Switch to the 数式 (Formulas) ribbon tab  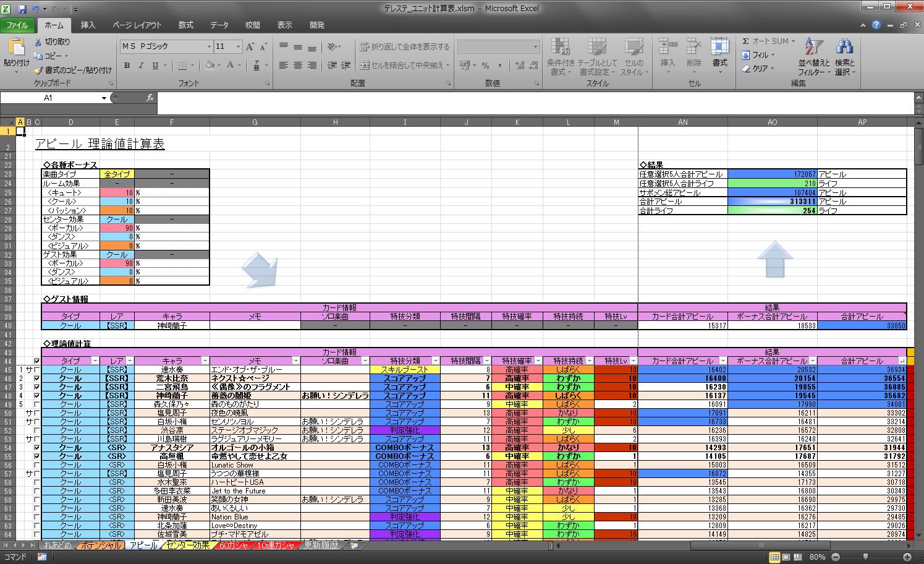186,25
